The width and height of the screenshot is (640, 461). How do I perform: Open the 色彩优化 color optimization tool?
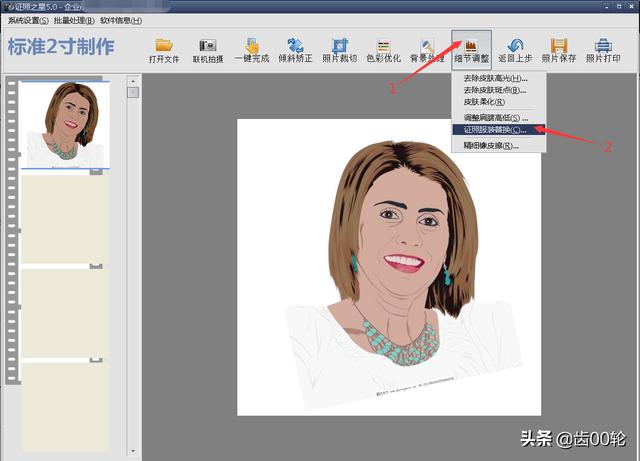point(383,46)
